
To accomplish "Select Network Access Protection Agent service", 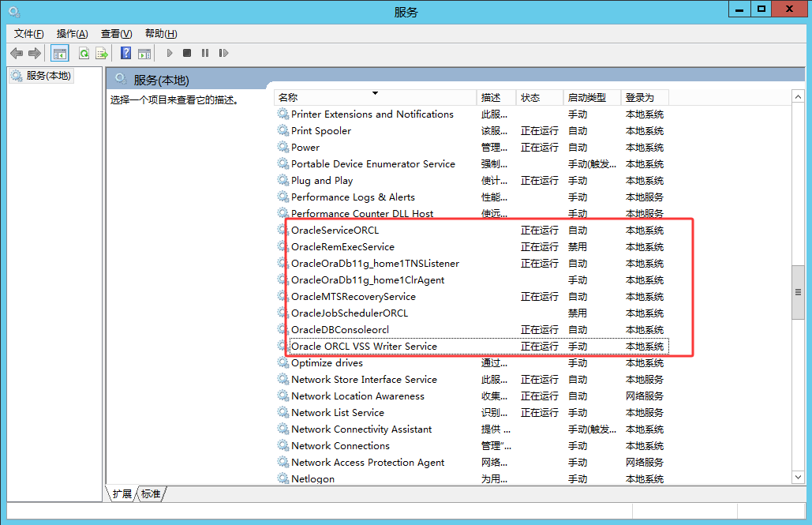I will point(472,463).
